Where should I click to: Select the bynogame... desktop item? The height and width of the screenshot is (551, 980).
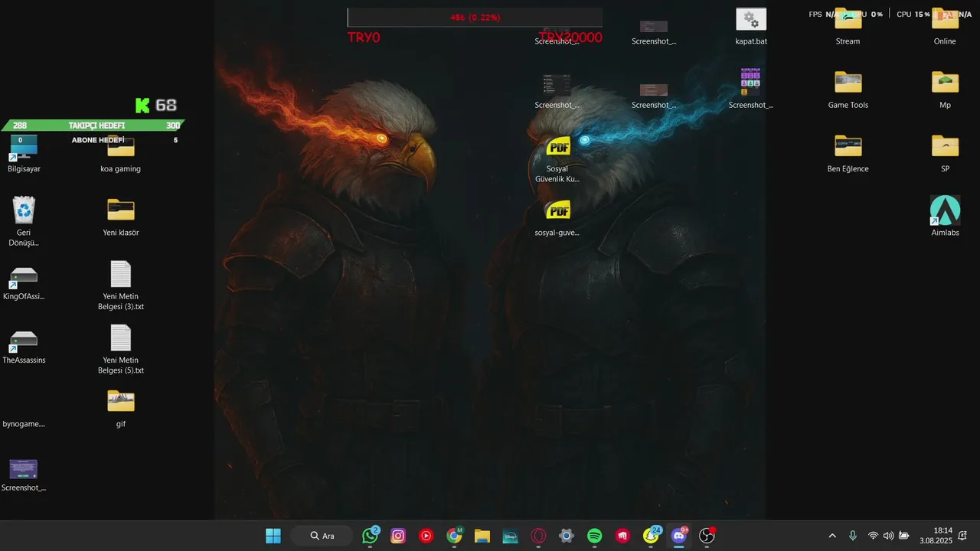point(24,423)
